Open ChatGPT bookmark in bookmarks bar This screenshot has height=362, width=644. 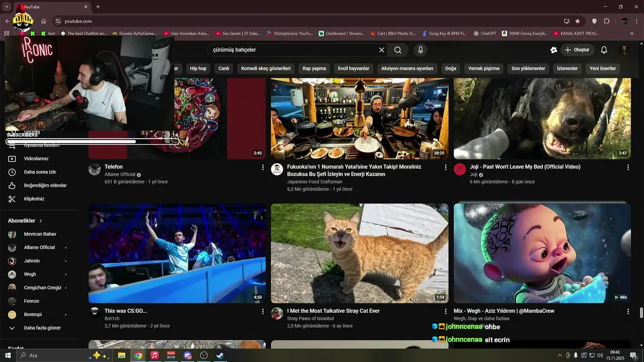click(485, 34)
